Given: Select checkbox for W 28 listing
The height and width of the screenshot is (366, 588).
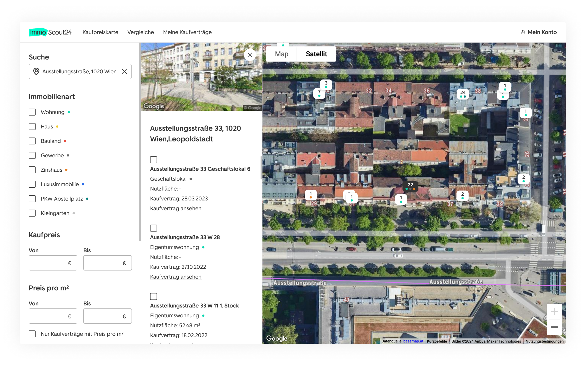Looking at the screenshot, I should pos(153,228).
